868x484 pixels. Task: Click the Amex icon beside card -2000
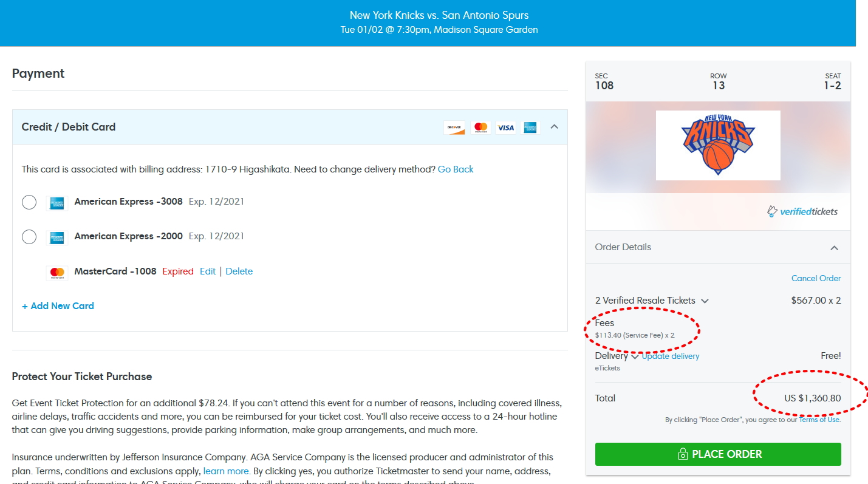pyautogui.click(x=57, y=237)
